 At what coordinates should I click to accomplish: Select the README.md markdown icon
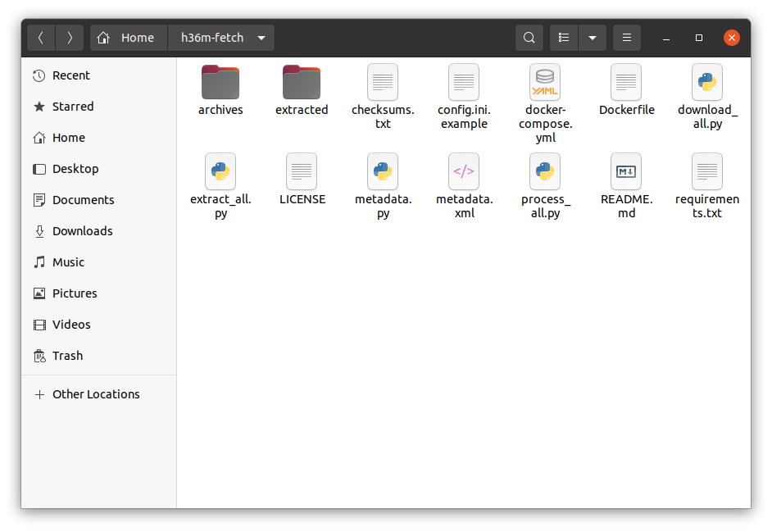point(626,171)
